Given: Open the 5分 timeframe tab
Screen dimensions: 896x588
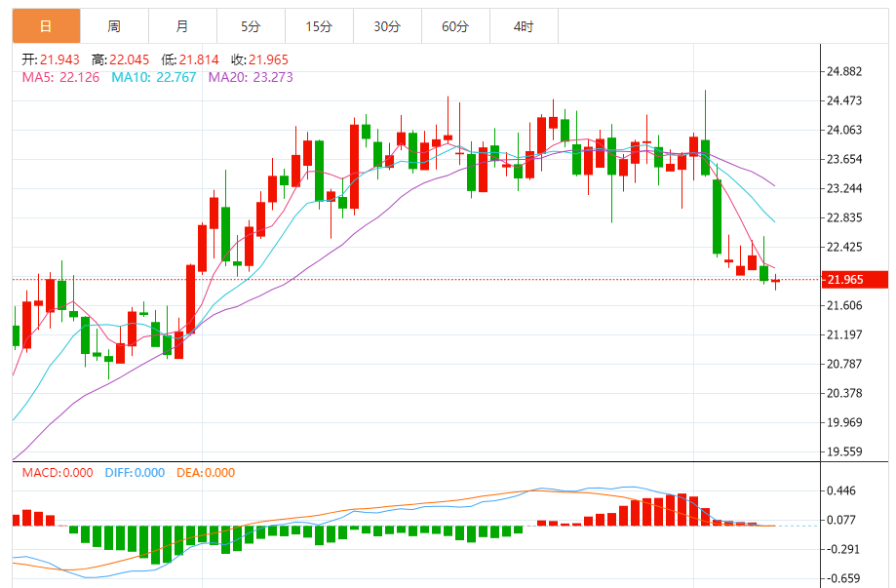Looking at the screenshot, I should point(251,26).
